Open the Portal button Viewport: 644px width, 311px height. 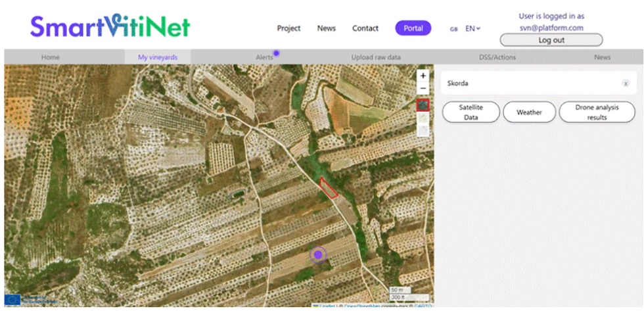pos(413,28)
